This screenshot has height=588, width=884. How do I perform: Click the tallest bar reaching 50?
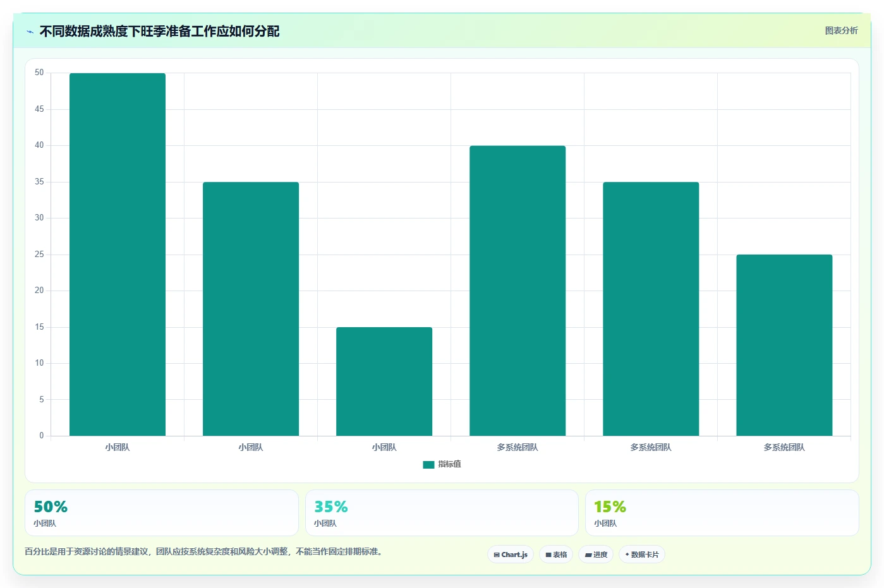coord(118,255)
